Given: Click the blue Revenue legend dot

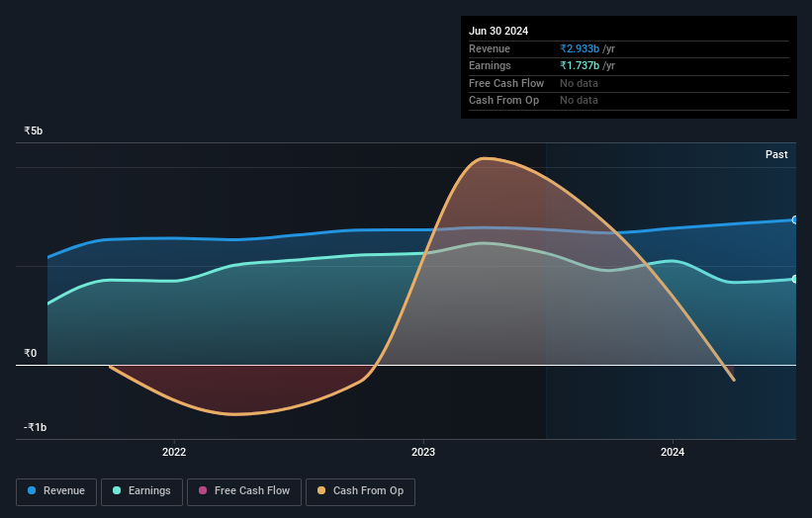Looking at the screenshot, I should tap(32, 490).
